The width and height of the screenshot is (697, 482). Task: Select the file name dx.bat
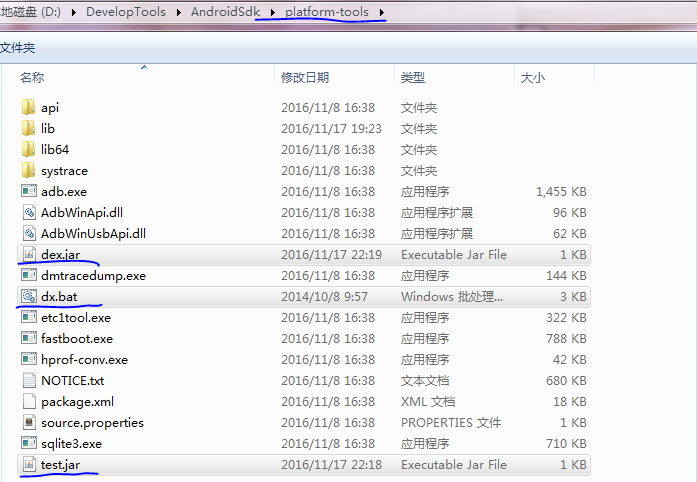tap(59, 296)
